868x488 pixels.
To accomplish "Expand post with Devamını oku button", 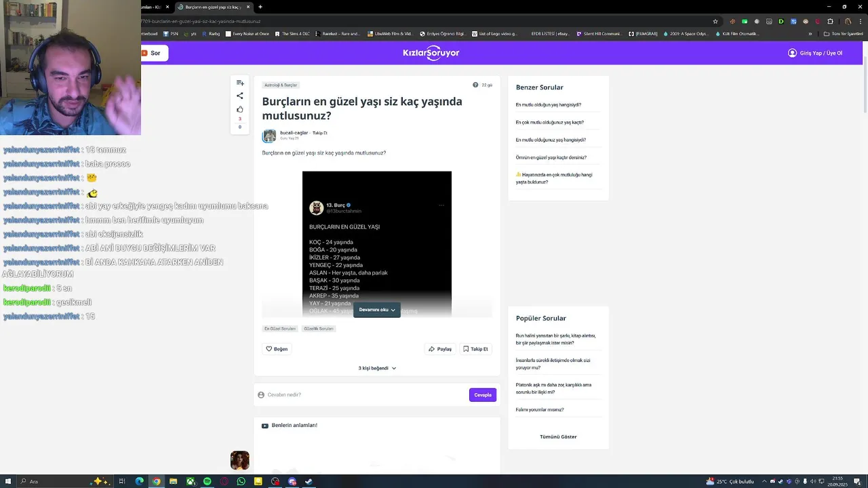I will (377, 310).
